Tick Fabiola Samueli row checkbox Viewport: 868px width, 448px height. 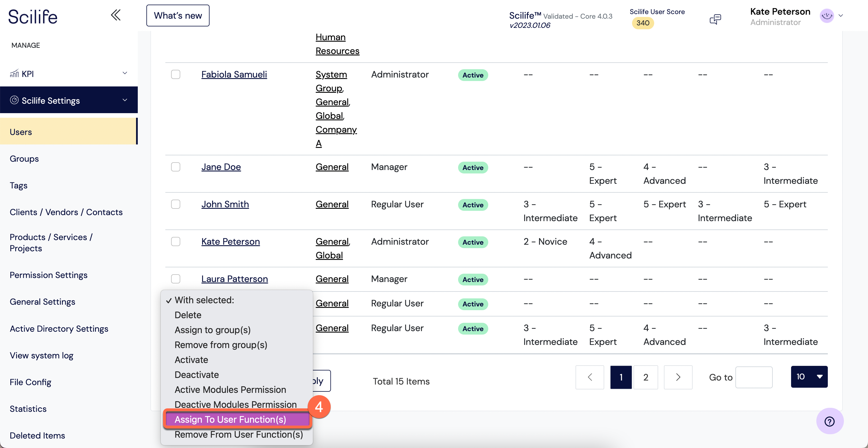tap(176, 74)
